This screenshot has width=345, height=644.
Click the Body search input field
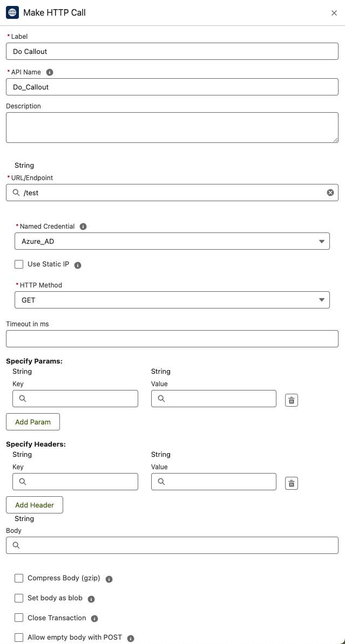(178, 545)
